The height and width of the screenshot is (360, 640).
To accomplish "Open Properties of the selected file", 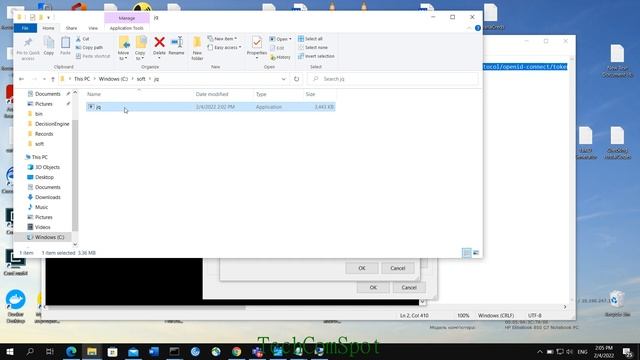I will click(x=257, y=47).
